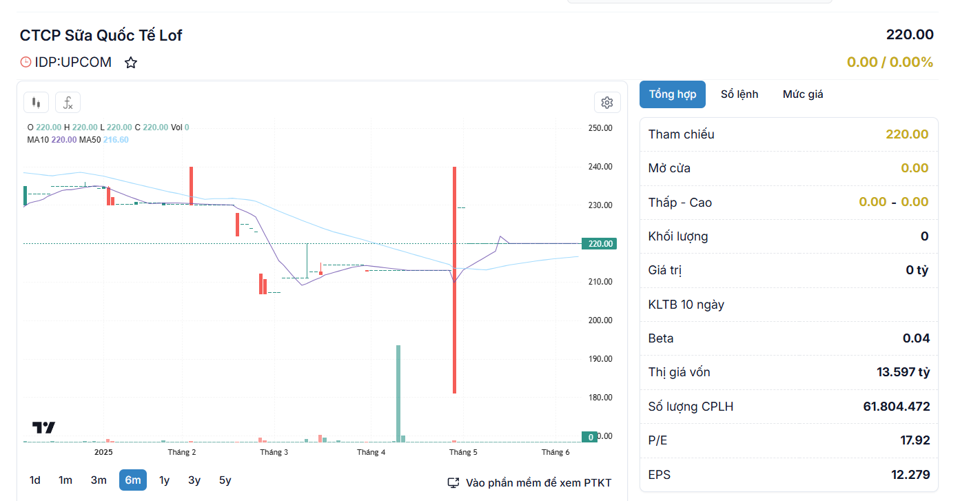
Task: Click the Tháng 6 label on time axis
Action: 555,452
